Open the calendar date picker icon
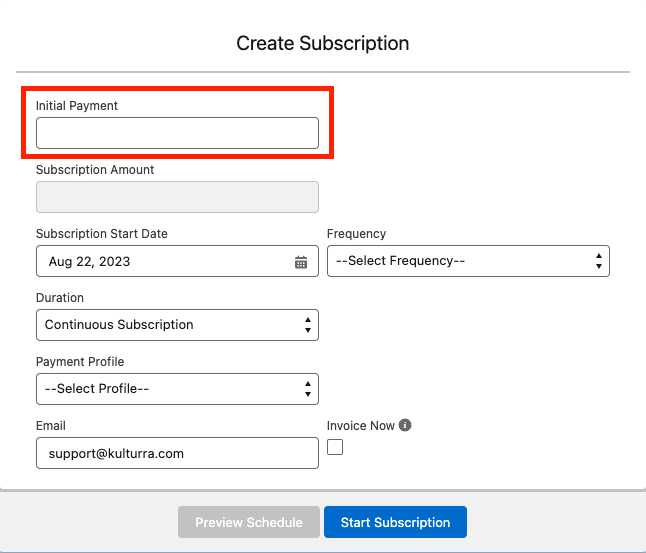This screenshot has height=553, width=646. pyautogui.click(x=301, y=262)
